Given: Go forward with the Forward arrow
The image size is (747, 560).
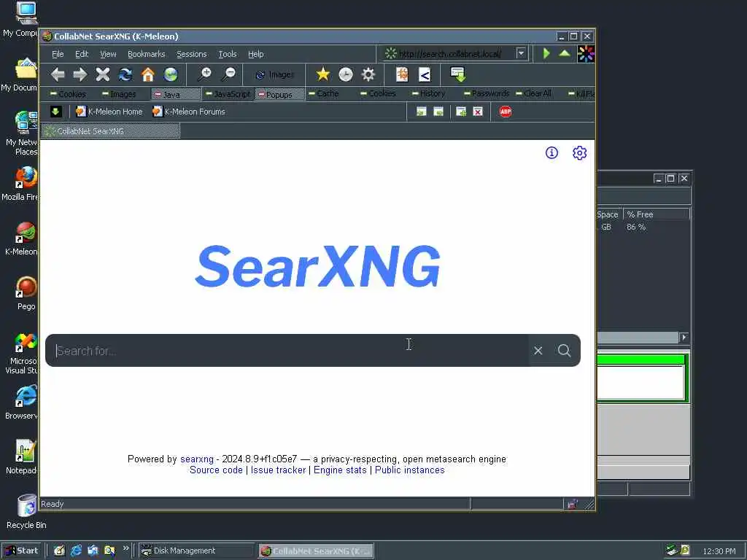Looking at the screenshot, I should (80, 74).
